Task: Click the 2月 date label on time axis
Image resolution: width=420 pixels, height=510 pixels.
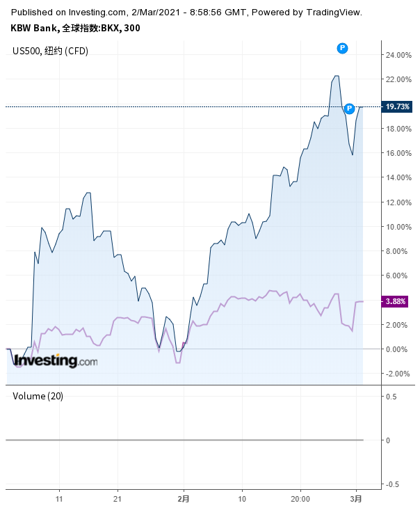Action: [183, 499]
